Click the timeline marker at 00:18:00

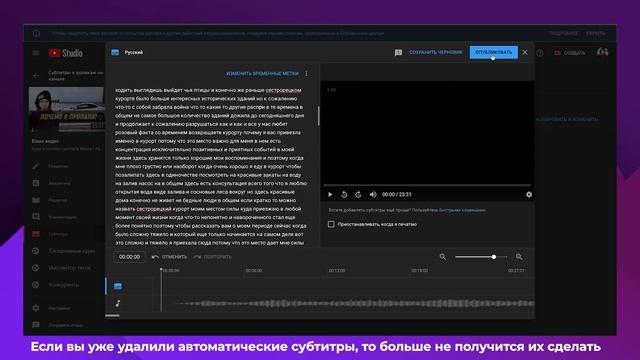pyautogui.click(x=420, y=270)
